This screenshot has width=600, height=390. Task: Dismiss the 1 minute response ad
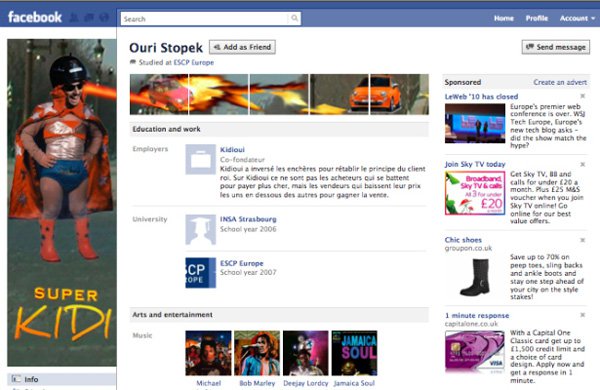(582, 315)
